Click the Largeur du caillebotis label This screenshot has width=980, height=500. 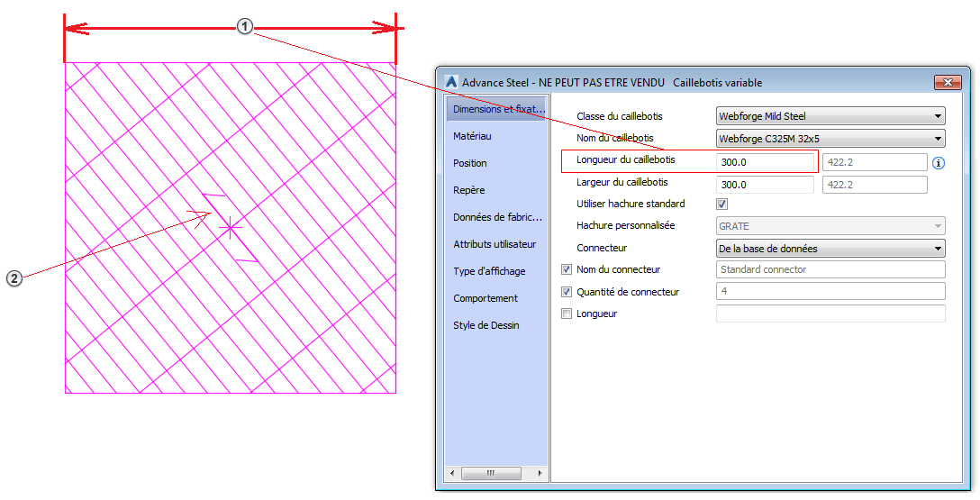click(622, 183)
